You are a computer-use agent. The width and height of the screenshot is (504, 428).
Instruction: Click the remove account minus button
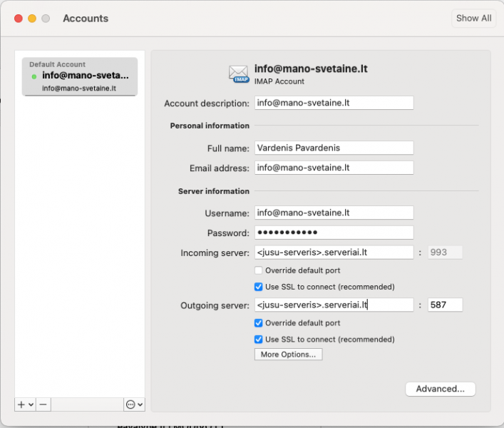[x=43, y=404]
